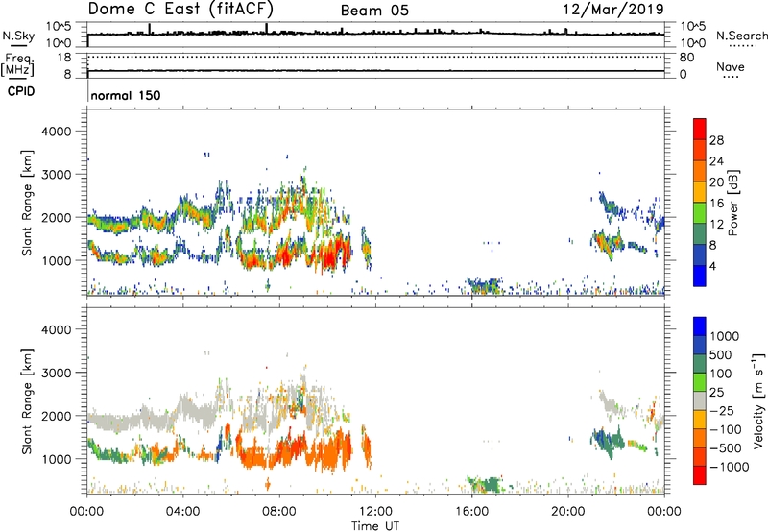Image resolution: width=768 pixels, height=532 pixels.
Task: Pick the dark green 100–500 velocity colorbar segment
Action: tap(700, 364)
